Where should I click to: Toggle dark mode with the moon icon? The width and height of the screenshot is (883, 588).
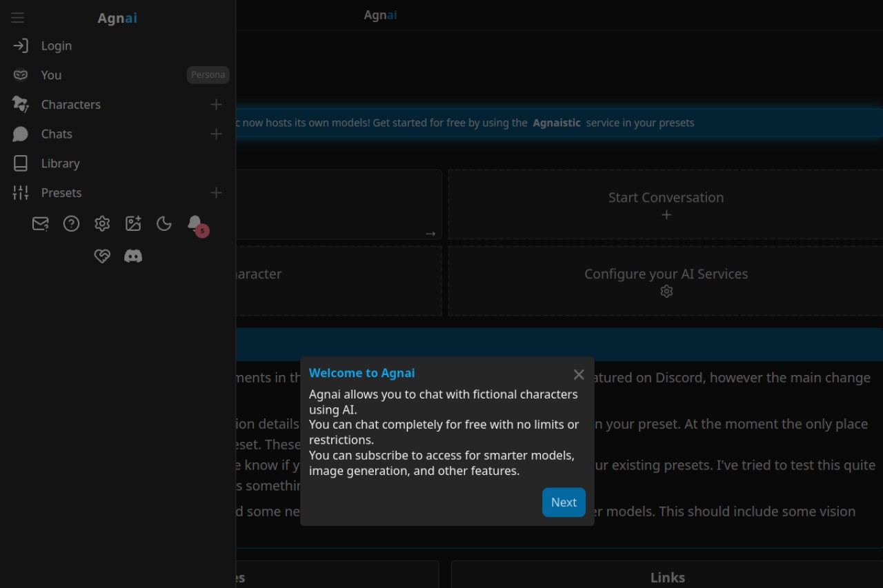click(x=163, y=223)
